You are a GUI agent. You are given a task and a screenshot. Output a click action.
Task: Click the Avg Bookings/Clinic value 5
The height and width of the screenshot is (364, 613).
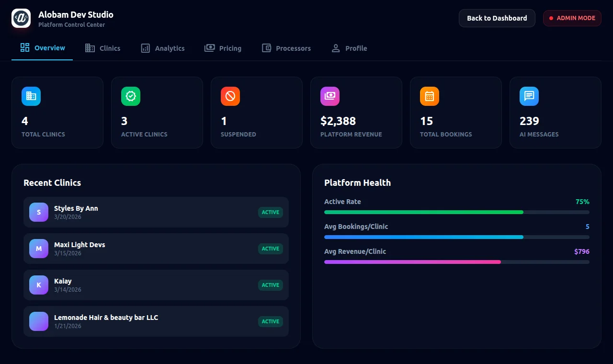tap(588, 227)
